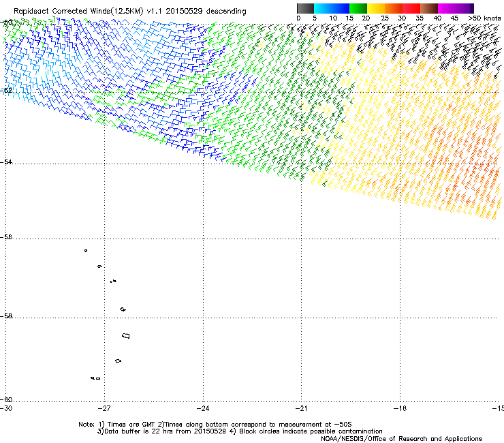504x443 pixels.
Task: Click the "10" color bar label
Action: pos(333,18)
